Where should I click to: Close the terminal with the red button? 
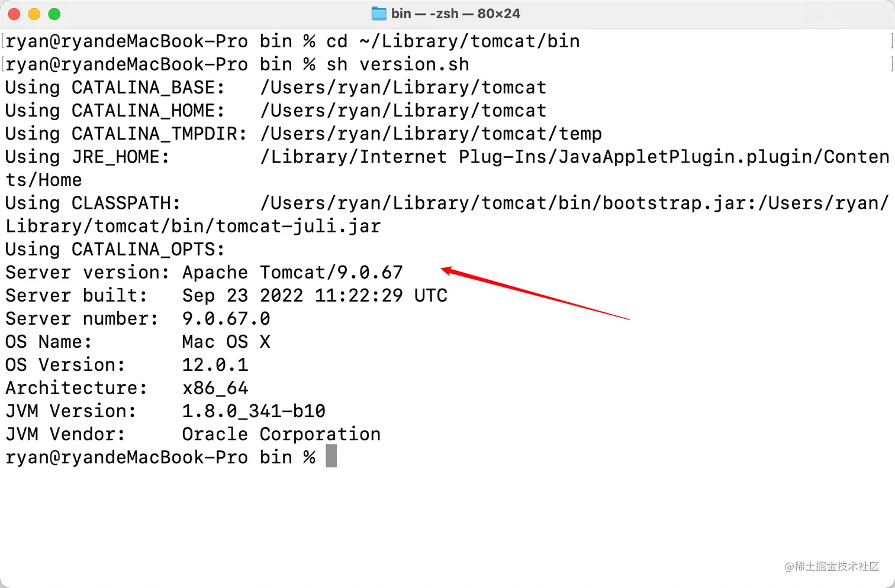click(x=14, y=14)
